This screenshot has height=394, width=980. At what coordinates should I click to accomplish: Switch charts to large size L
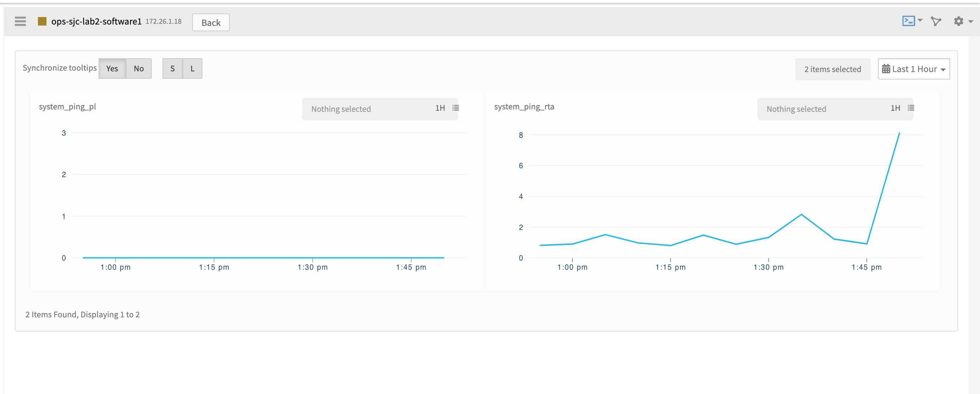(193, 69)
